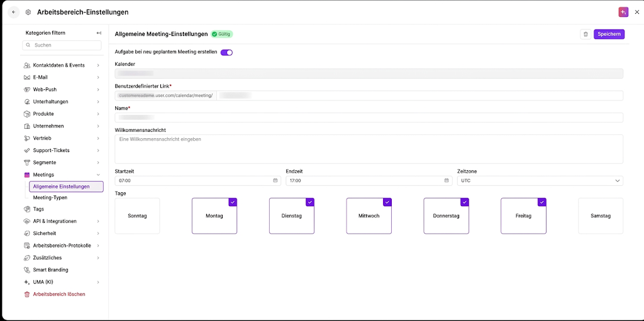Click the Zusätzliches icon
The image size is (644, 321).
pos(27,258)
